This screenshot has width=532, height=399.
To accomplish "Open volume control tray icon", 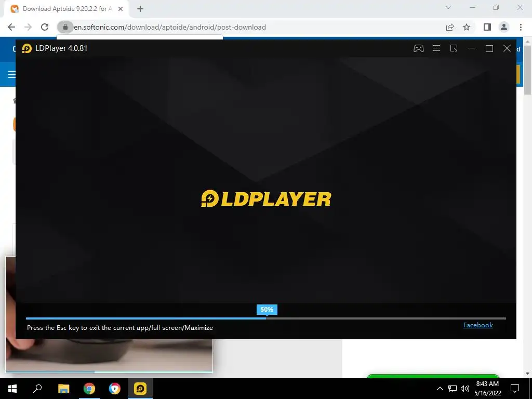I will tap(465, 389).
